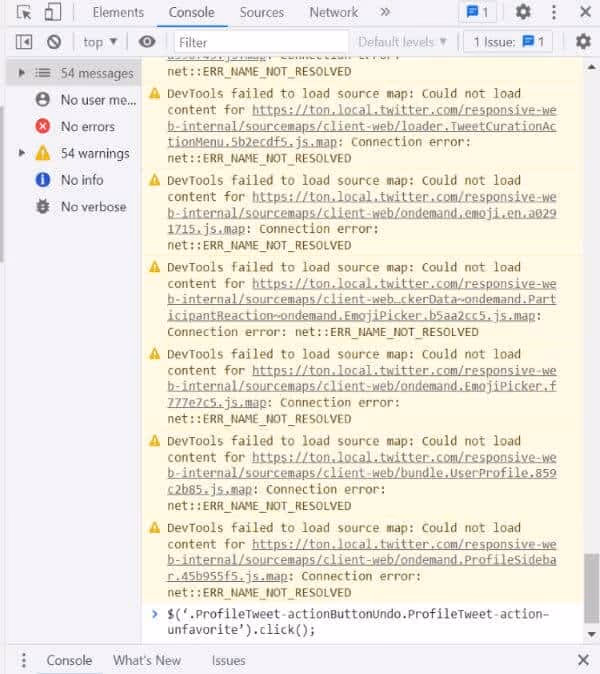Switch to the Console tab
Screen dimensions: 600x674
(x=191, y=12)
